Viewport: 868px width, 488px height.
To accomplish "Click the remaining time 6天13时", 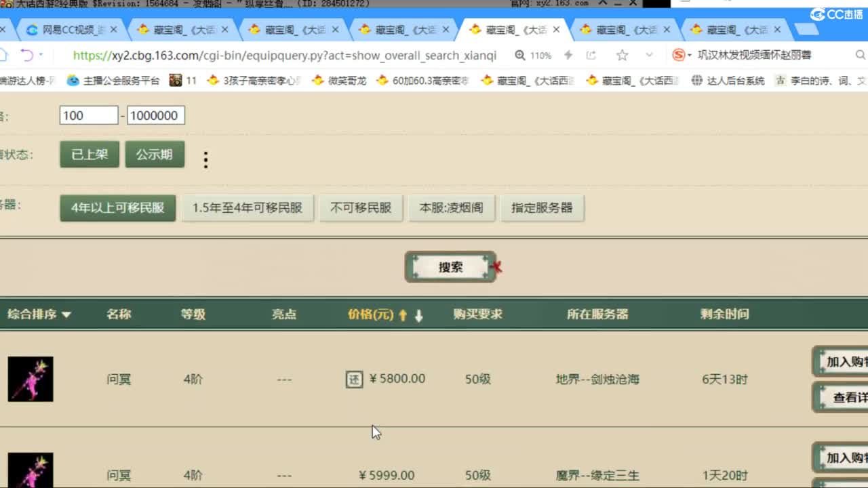I will click(725, 380).
